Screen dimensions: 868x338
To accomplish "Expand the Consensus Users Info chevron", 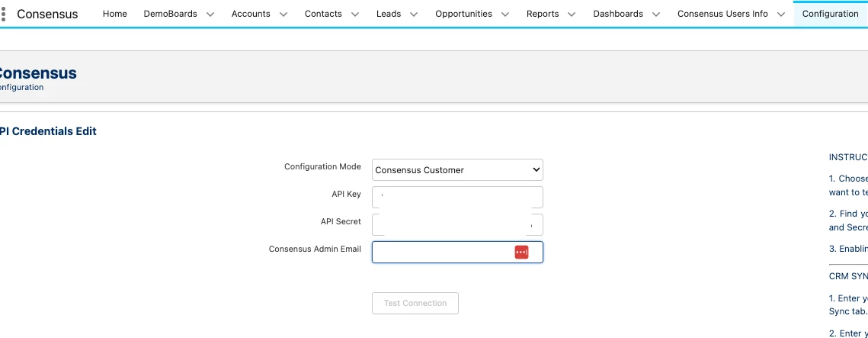I will pos(781,14).
